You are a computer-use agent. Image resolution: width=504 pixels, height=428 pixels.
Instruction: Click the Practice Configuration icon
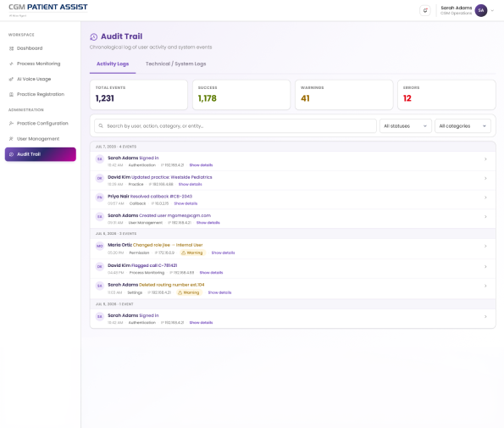tap(11, 124)
